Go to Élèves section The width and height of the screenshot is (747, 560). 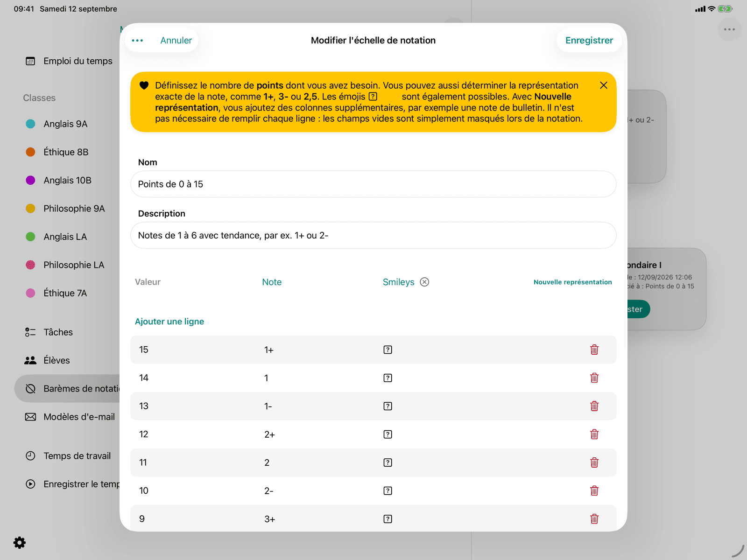click(47, 360)
